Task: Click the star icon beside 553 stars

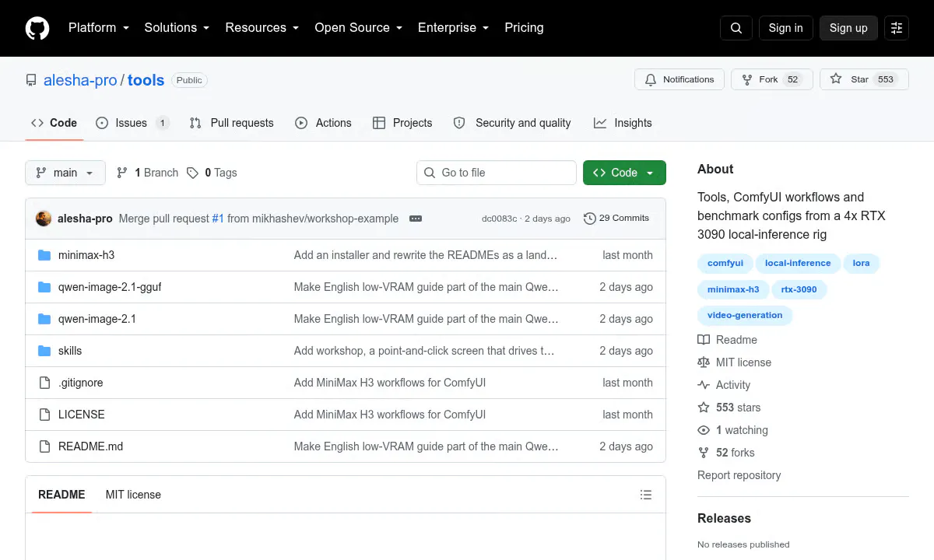Action: point(704,408)
